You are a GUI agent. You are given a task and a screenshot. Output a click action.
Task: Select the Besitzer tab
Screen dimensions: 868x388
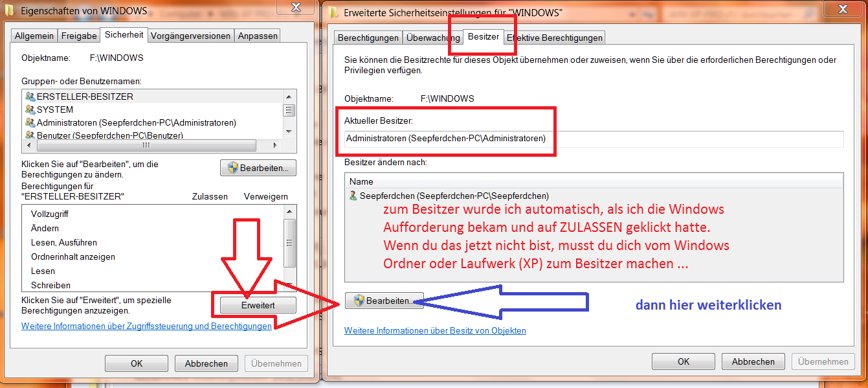tap(483, 37)
